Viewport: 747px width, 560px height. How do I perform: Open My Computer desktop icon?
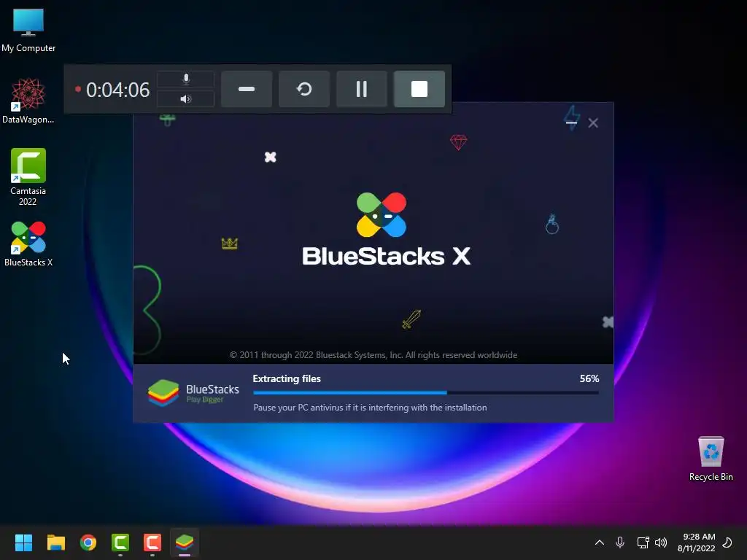coord(28,30)
